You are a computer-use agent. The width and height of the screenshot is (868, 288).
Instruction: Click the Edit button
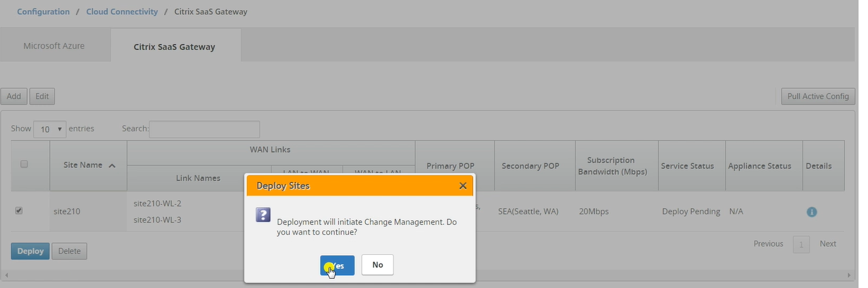pyautogui.click(x=42, y=96)
